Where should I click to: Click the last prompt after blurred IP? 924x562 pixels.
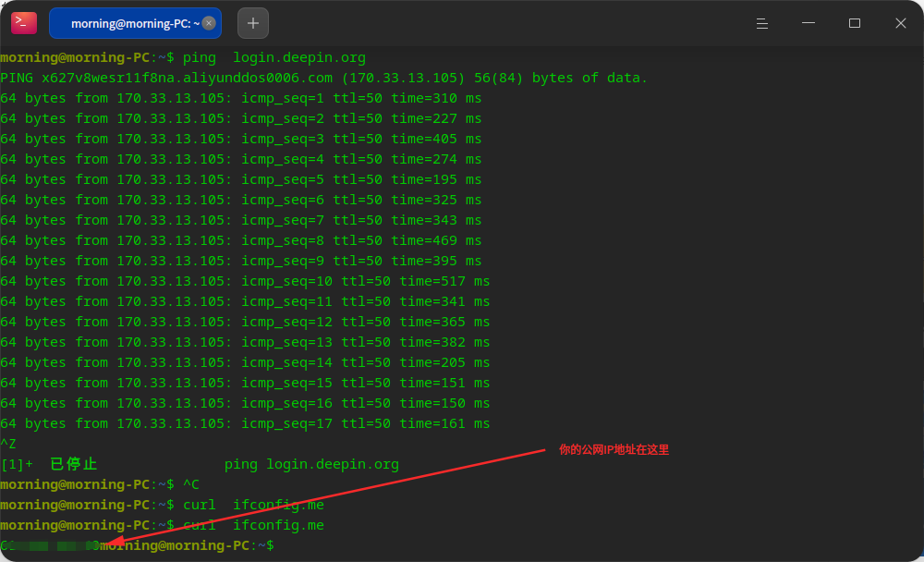(x=187, y=546)
